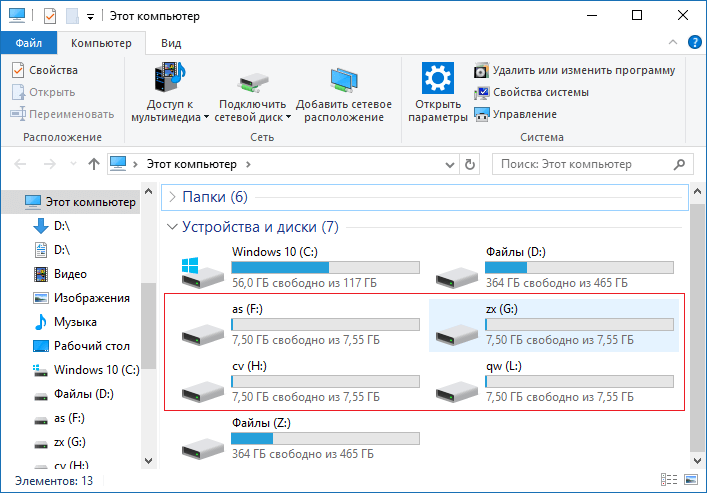Open the address bar history dropdown
Screen dimensions: 707x493
450,165
